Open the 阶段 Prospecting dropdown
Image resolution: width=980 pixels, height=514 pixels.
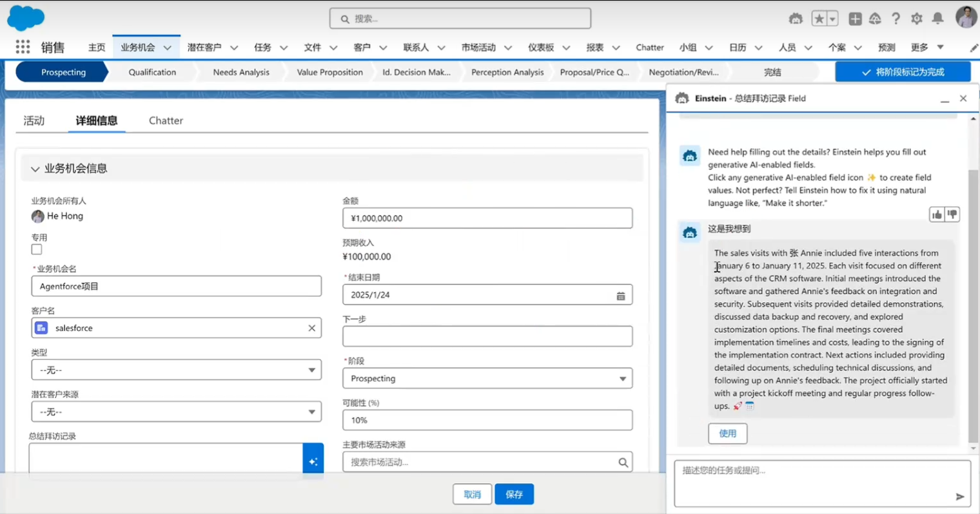pyautogui.click(x=487, y=378)
